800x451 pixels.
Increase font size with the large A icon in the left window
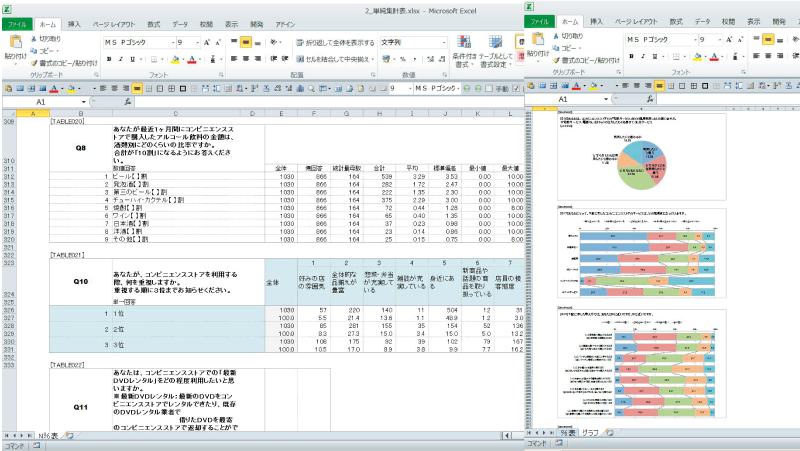(207, 42)
